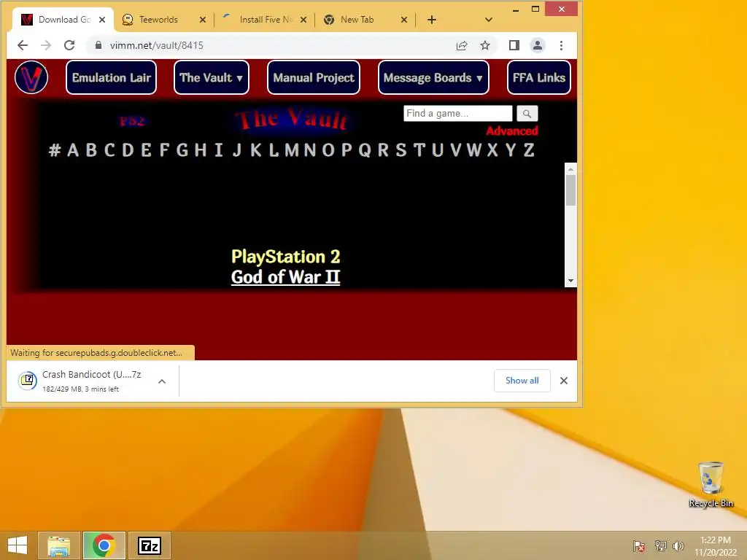Screen dimensions: 747x560
Task: Open 7-Zip from the taskbar
Action: click(149, 545)
